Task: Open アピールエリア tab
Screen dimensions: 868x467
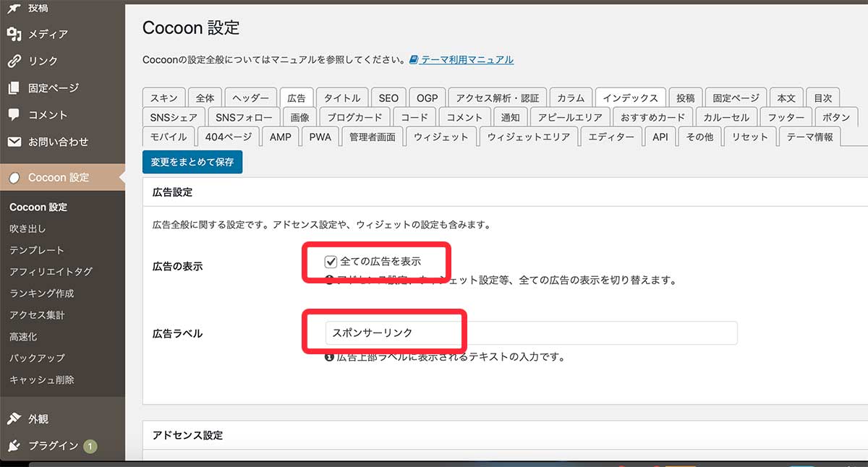Action: tap(569, 117)
